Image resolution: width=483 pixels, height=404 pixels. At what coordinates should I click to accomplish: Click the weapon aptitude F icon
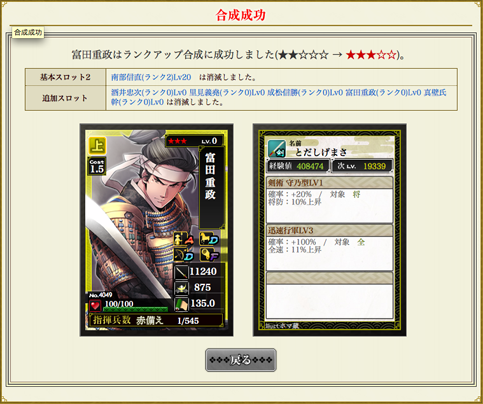tap(209, 255)
